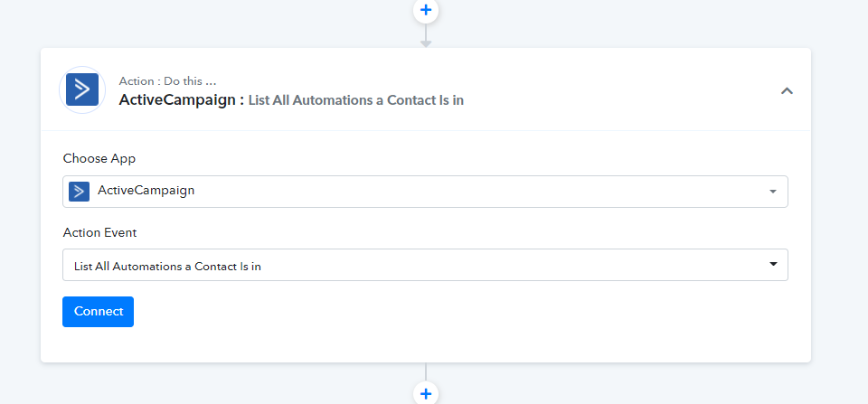This screenshot has width=868, height=404.
Task: Click the gray event subtitle in card header
Action: [356, 100]
